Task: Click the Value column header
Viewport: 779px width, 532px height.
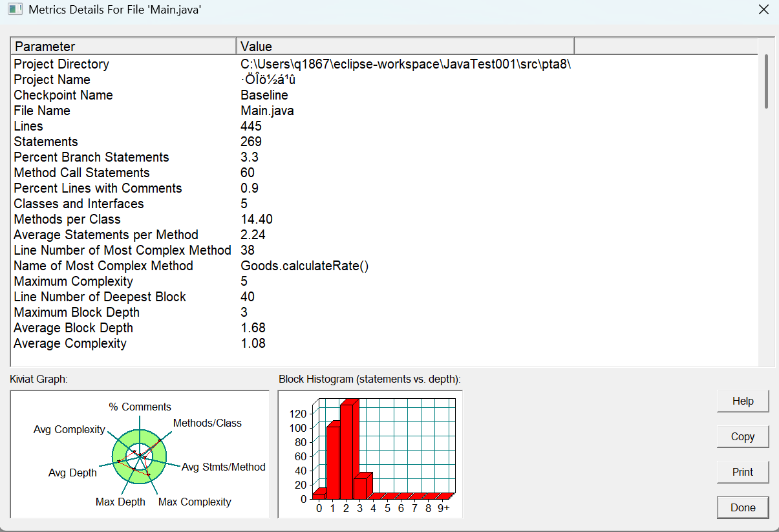Action: coord(405,47)
